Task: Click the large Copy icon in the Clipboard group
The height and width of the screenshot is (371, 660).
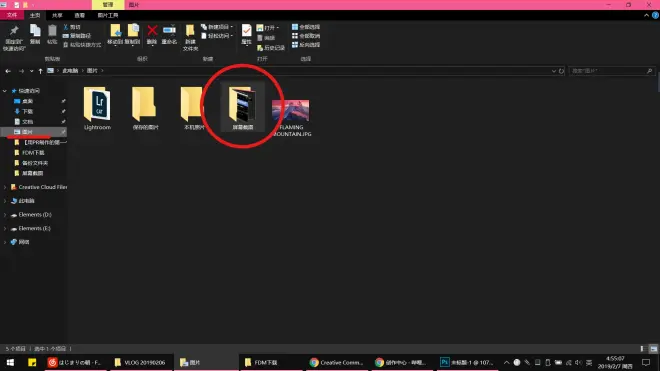Action: tap(35, 31)
